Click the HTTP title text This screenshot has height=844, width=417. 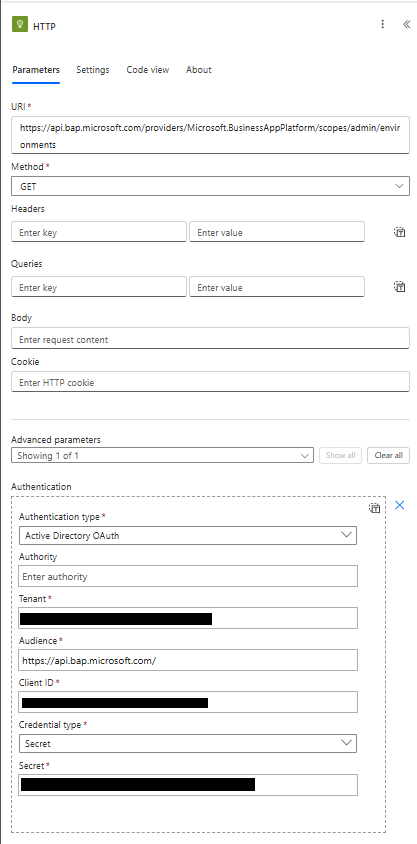click(44, 26)
